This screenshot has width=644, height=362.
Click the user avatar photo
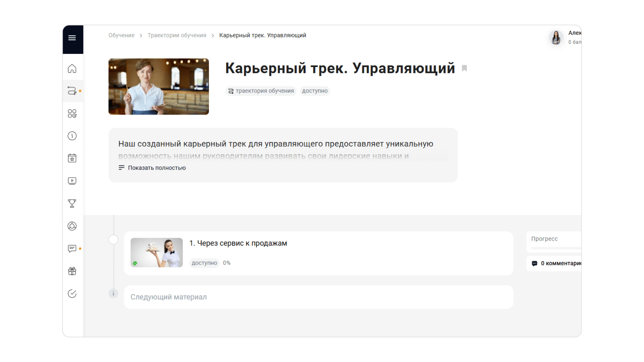click(x=556, y=38)
